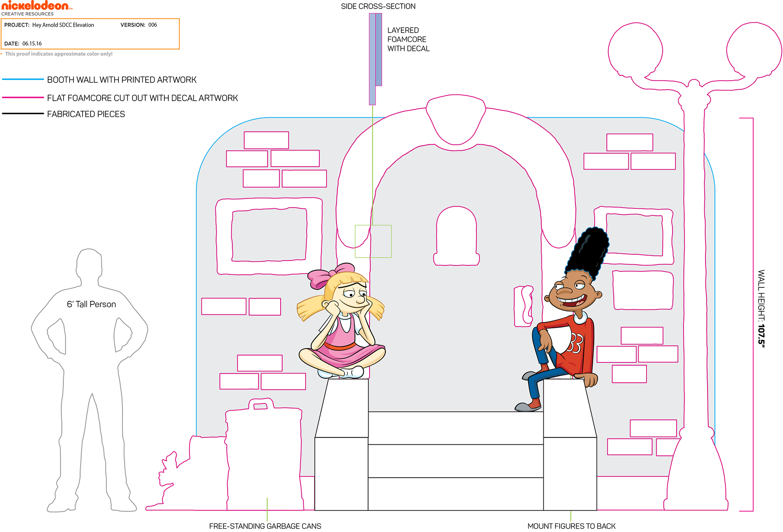Screen dimensions: 783x532
Task: Click 'BOOTH WALL WITH PRINTED ARTWORK' label
Action: click(122, 80)
